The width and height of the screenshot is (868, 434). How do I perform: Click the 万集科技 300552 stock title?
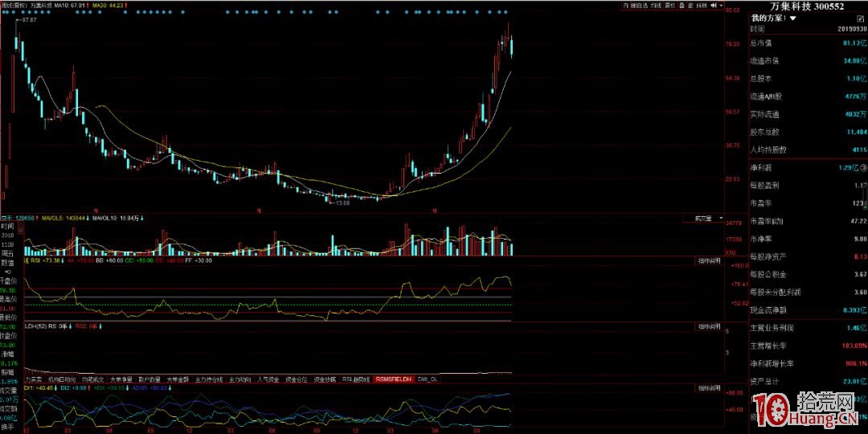[x=809, y=6]
